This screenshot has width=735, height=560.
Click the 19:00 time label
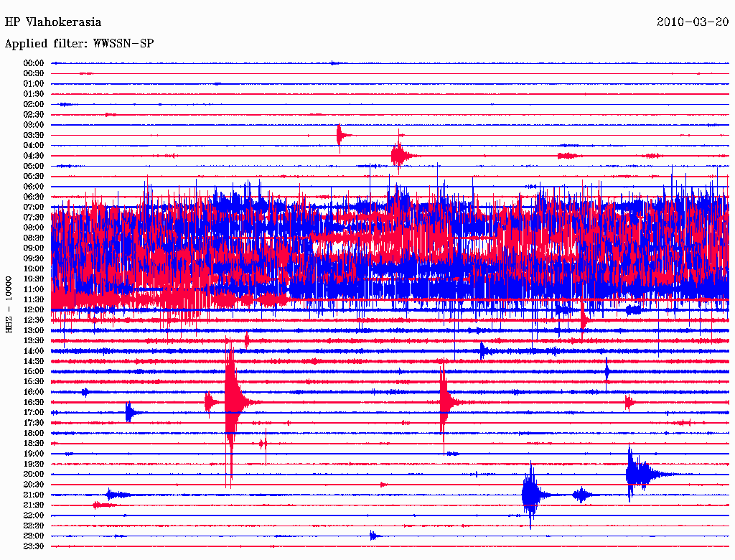(34, 454)
